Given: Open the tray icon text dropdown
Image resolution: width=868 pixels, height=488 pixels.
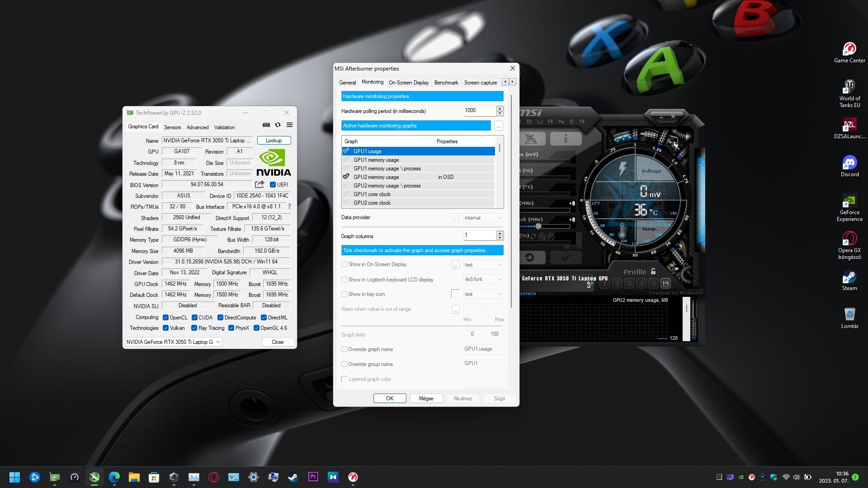Looking at the screenshot, I should click(x=483, y=294).
